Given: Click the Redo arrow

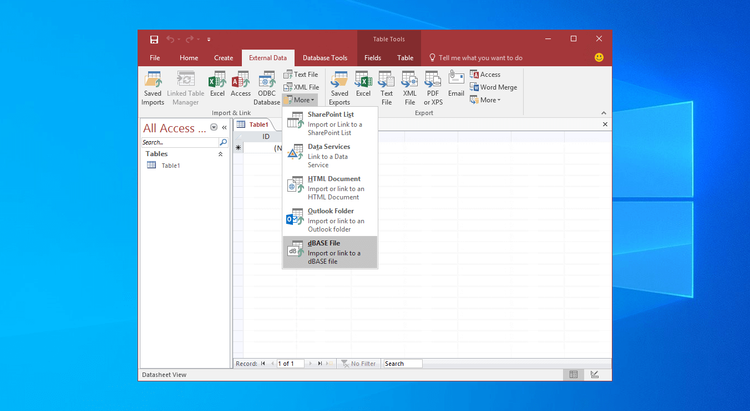Looking at the screenshot, I should coord(190,39).
